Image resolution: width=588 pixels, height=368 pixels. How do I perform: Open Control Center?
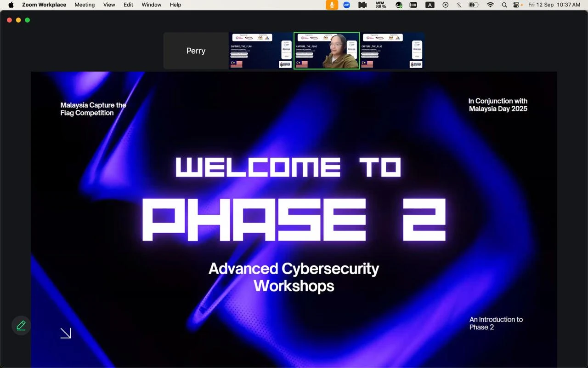tap(517, 5)
